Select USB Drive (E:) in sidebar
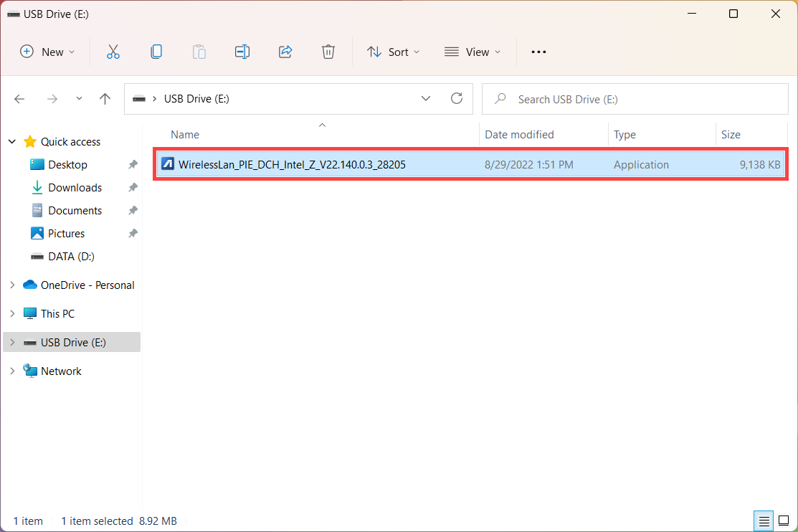The image size is (798, 532). tap(73, 342)
